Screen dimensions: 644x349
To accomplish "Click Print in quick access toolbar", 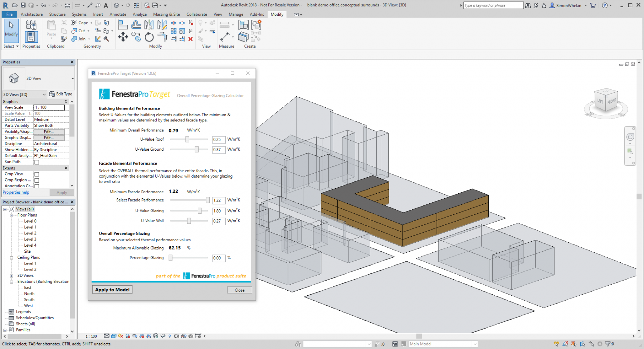I will pyautogui.click(x=67, y=5).
